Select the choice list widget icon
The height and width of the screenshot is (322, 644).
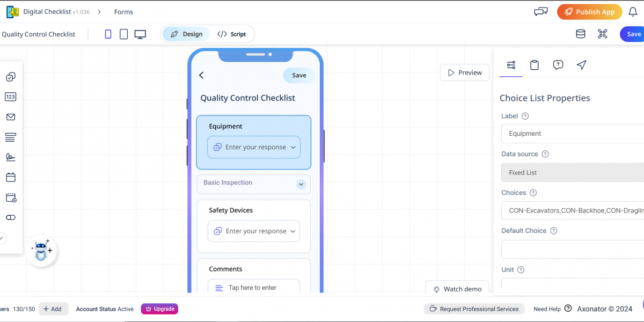point(11,77)
